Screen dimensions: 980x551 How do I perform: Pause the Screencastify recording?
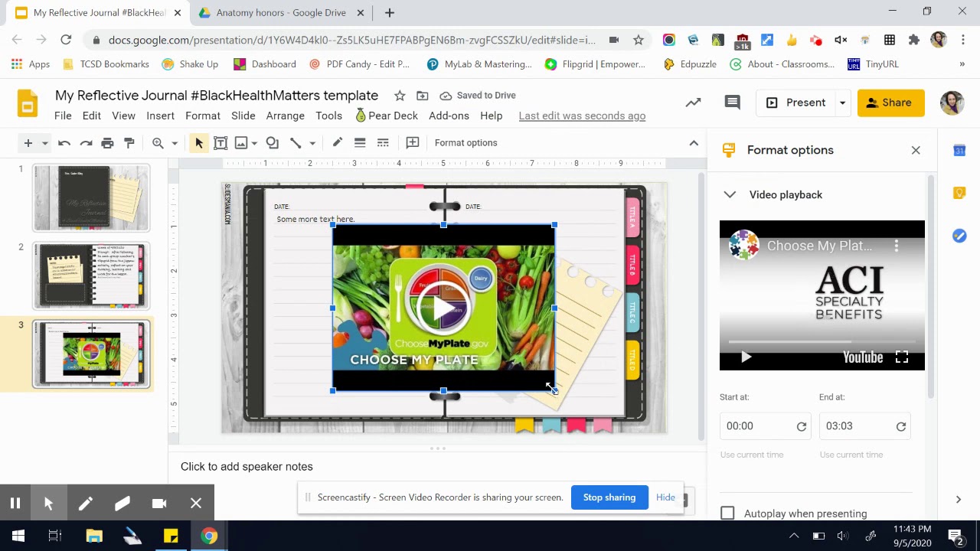tap(15, 503)
